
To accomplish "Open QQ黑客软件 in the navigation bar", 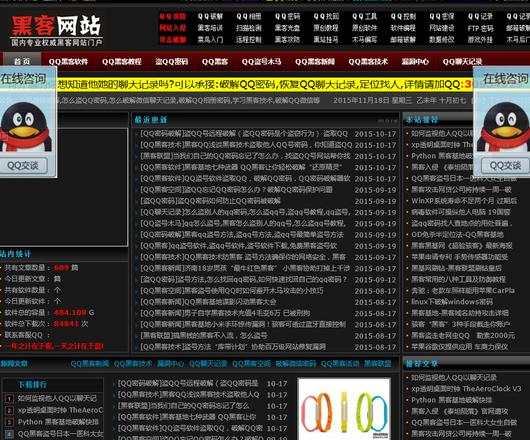I will point(68,62).
